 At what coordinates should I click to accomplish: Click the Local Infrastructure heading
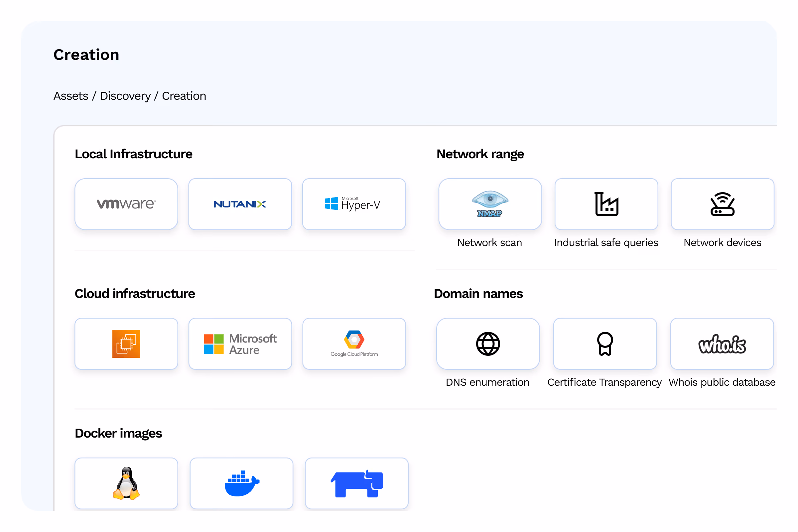coord(134,154)
